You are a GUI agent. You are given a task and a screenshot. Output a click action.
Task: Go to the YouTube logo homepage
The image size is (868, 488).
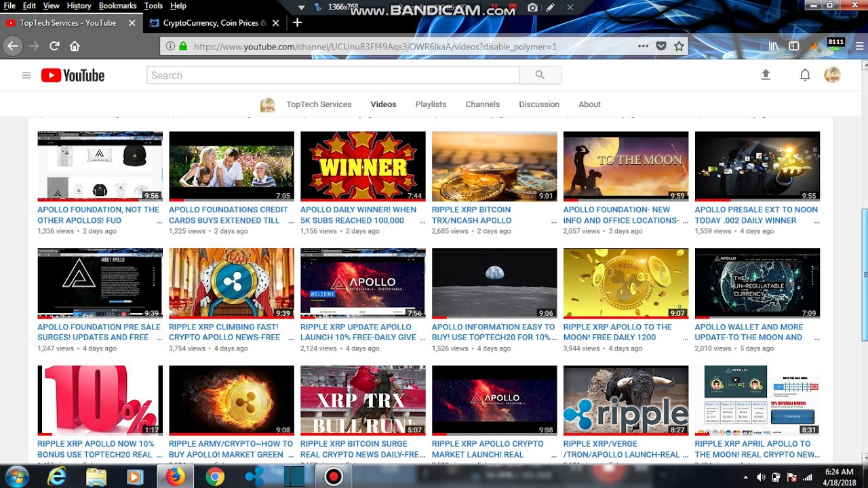(x=73, y=75)
